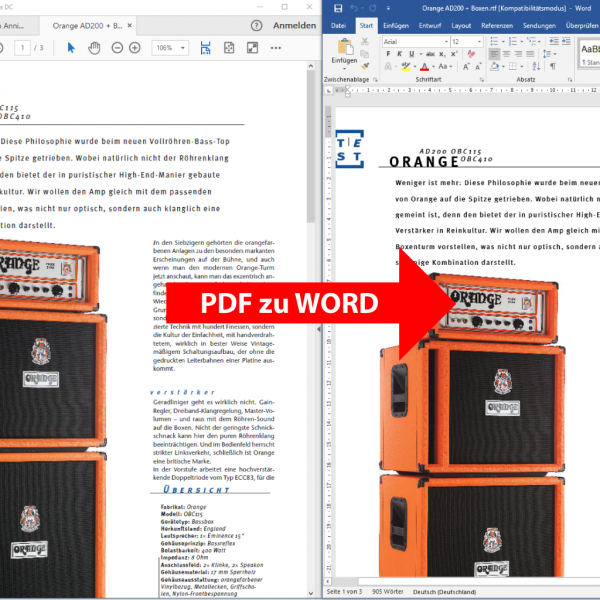Viewport: 600px width, 600px height.
Task: Select the format painter brush icon
Action: tap(365, 66)
